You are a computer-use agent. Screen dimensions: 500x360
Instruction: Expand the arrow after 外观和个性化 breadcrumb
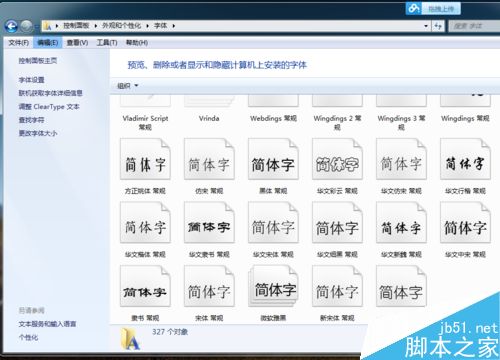[x=147, y=26]
